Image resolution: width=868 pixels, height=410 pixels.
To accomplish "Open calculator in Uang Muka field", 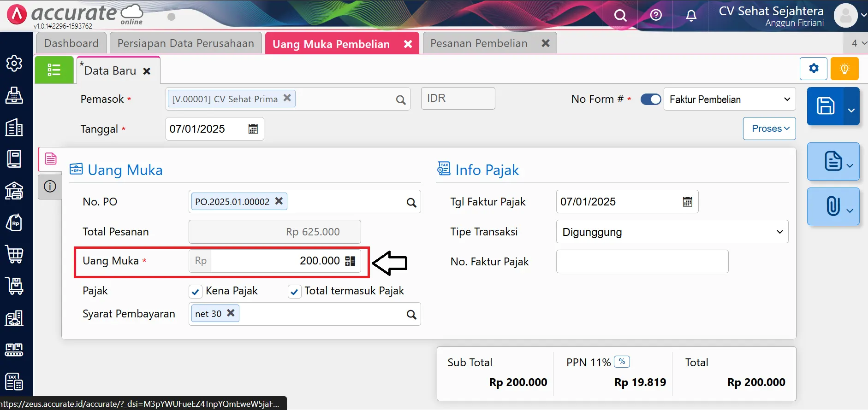I will [351, 261].
